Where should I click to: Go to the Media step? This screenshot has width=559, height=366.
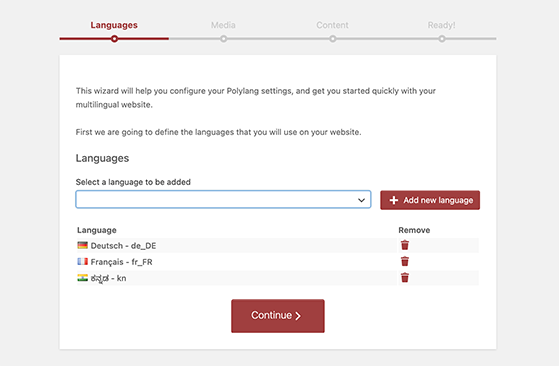tap(223, 25)
